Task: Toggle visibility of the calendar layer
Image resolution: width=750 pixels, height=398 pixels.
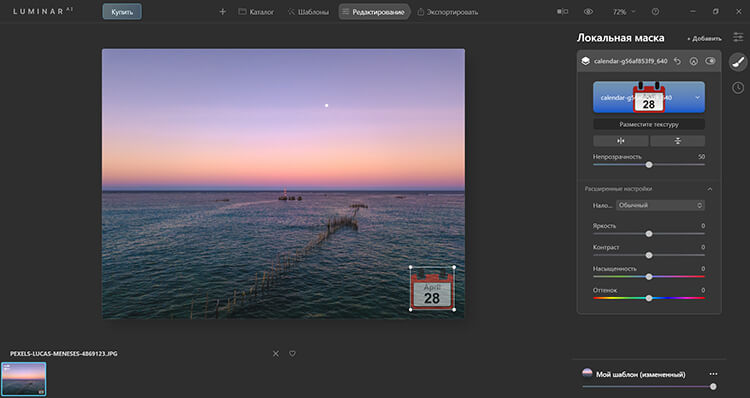Action: click(710, 61)
